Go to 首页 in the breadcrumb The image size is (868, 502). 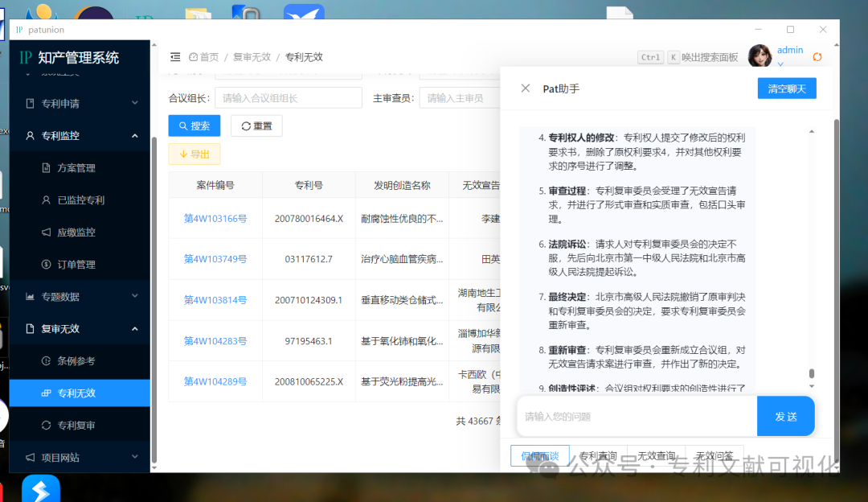click(204, 57)
